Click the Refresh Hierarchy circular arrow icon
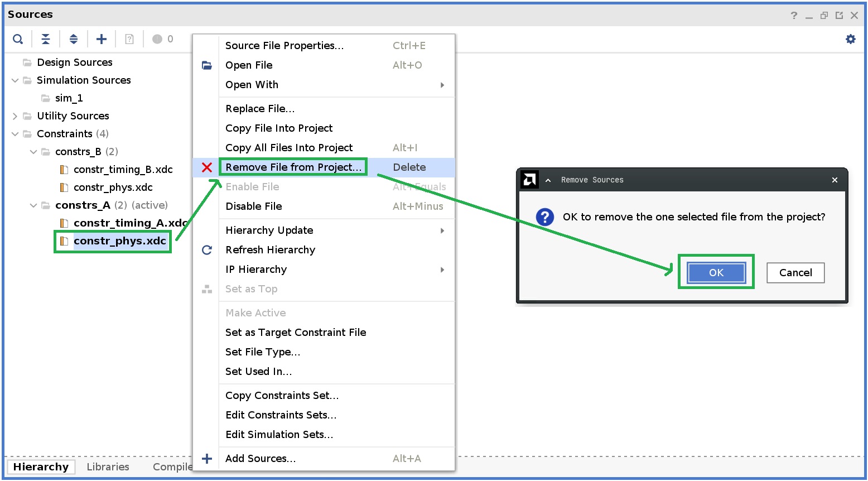Viewport: 868px width, 481px height. tap(206, 249)
